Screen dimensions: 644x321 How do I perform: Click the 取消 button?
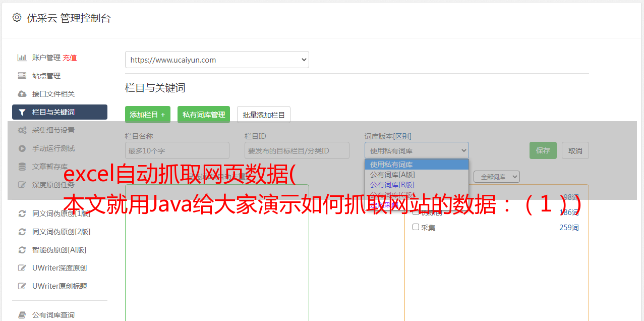click(x=575, y=150)
